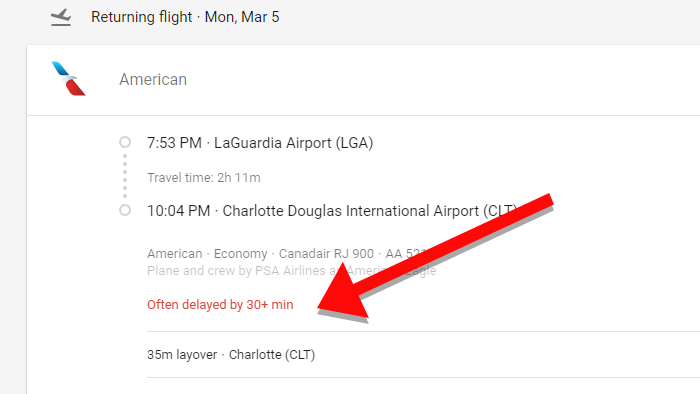This screenshot has width=700, height=394.
Task: Click "LaGuardia Airport (LGA)" text
Action: [x=294, y=143]
